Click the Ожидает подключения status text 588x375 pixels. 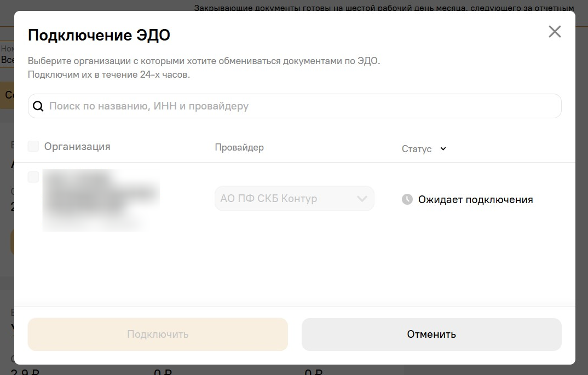click(475, 200)
